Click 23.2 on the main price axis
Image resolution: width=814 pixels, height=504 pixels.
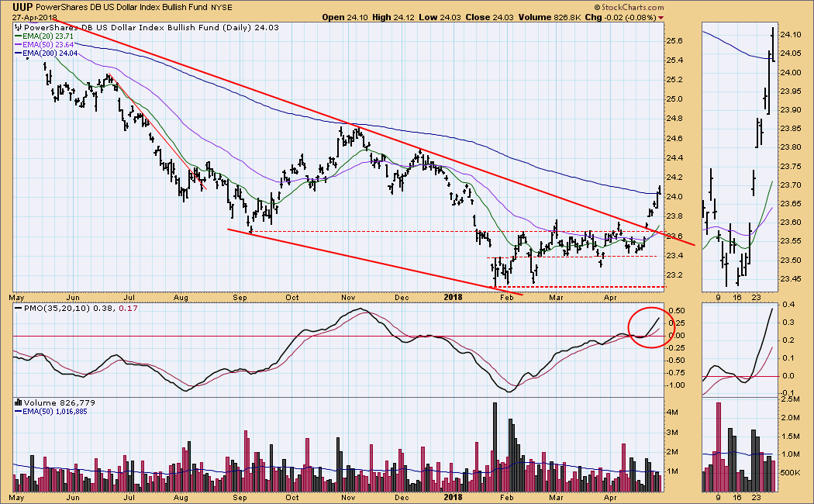[x=674, y=275]
